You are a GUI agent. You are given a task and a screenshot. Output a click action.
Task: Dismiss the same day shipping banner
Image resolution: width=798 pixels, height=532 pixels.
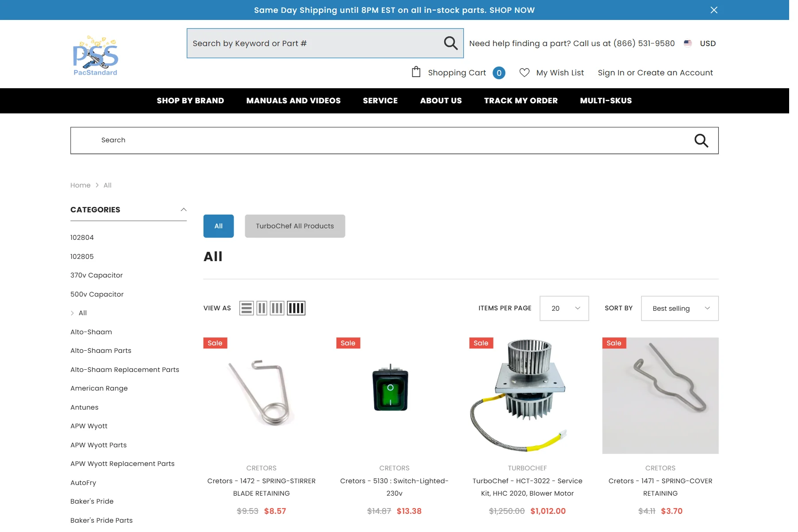(714, 10)
